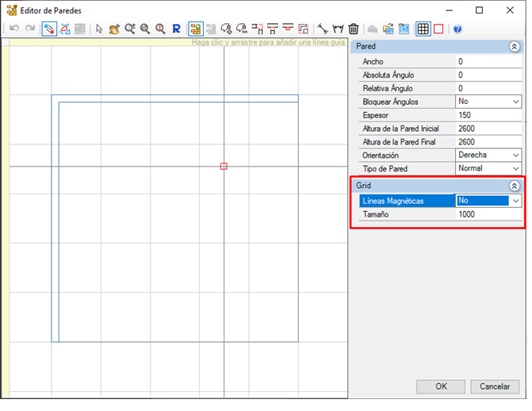Click the Redo arrow in the toolbar

pos(31,29)
